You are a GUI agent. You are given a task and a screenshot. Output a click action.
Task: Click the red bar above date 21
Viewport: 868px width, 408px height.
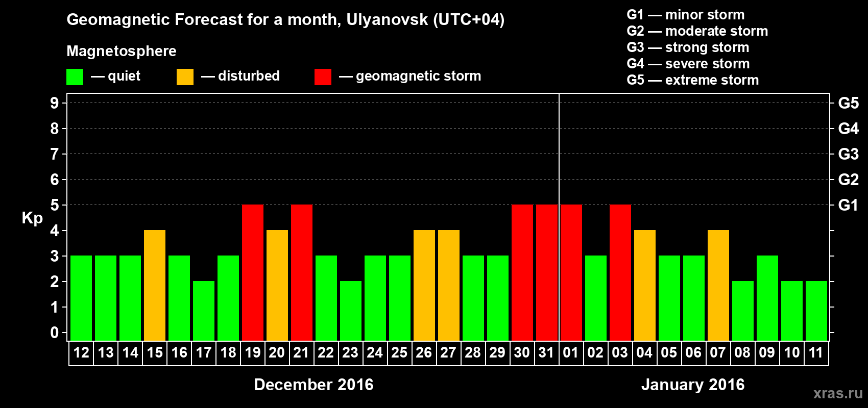[x=302, y=272]
